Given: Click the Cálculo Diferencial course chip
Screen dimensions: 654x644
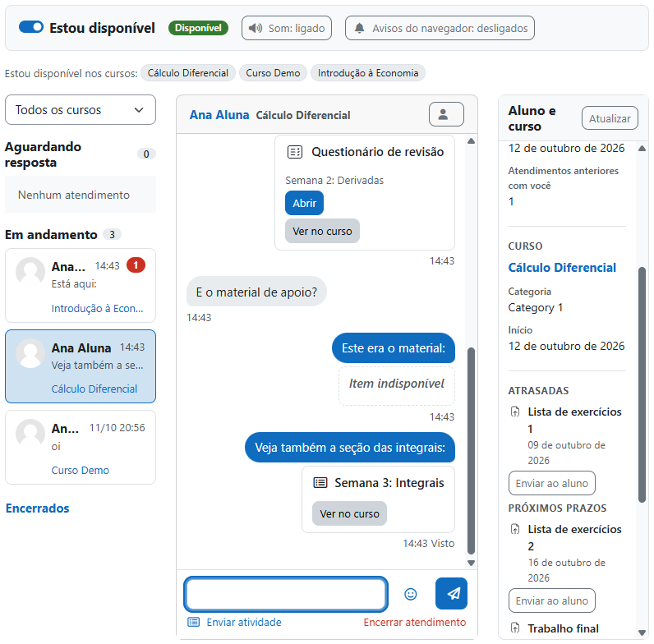Looking at the screenshot, I should click(x=188, y=73).
